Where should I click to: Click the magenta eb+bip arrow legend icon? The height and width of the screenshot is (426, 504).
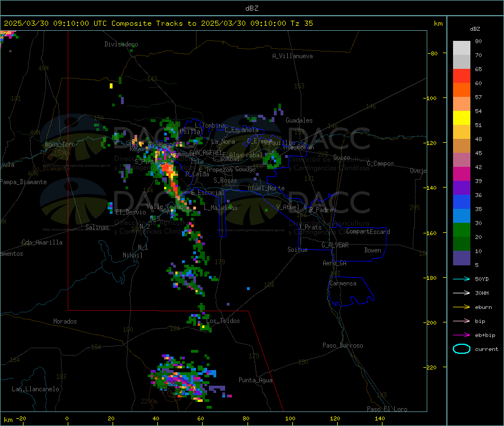(x=461, y=335)
